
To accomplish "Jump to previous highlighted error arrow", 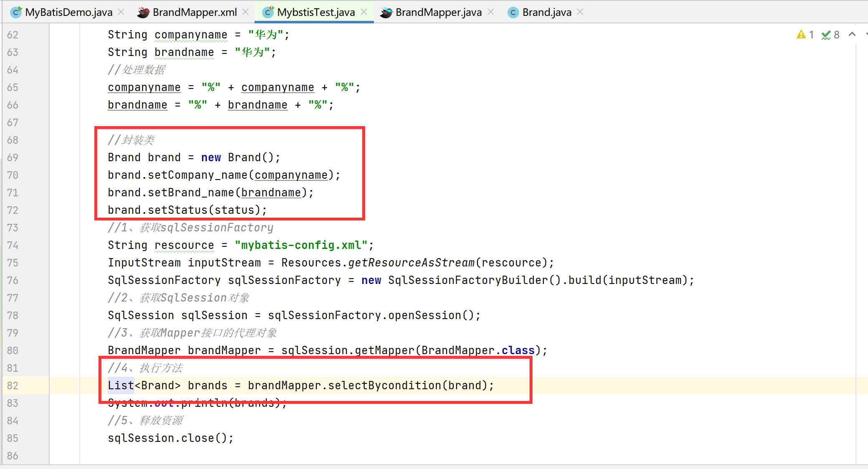I will [852, 35].
